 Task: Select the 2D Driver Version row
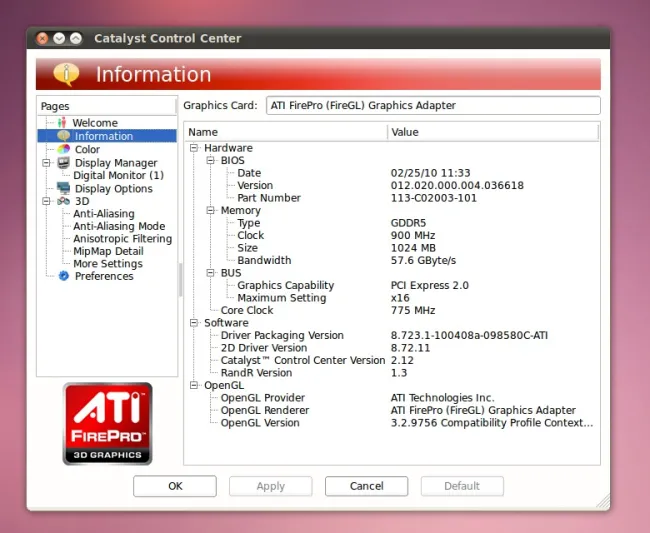tap(392, 348)
